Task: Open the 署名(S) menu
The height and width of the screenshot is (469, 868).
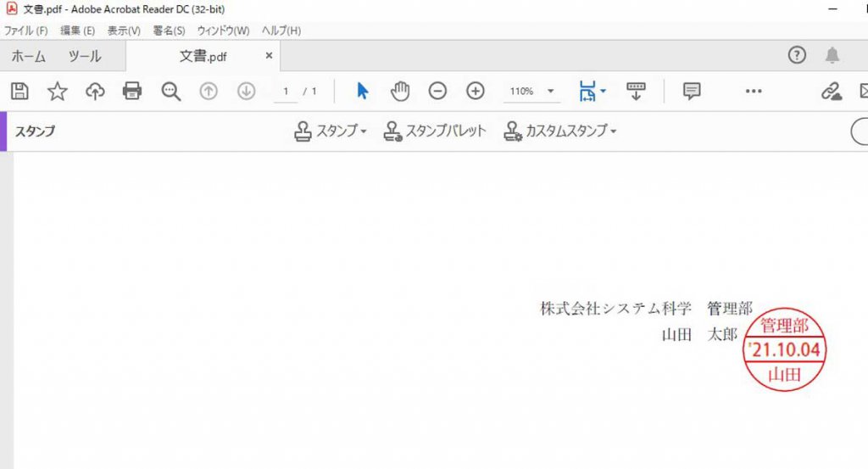Action: (169, 31)
